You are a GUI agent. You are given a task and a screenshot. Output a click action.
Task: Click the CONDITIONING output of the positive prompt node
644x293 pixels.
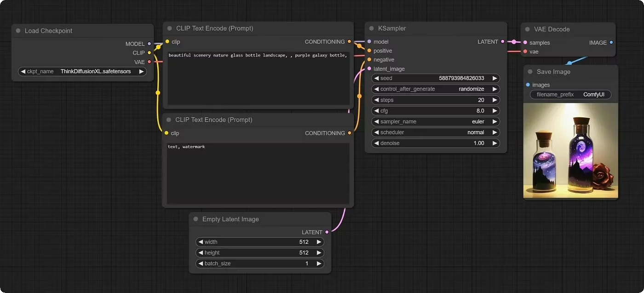click(x=350, y=41)
